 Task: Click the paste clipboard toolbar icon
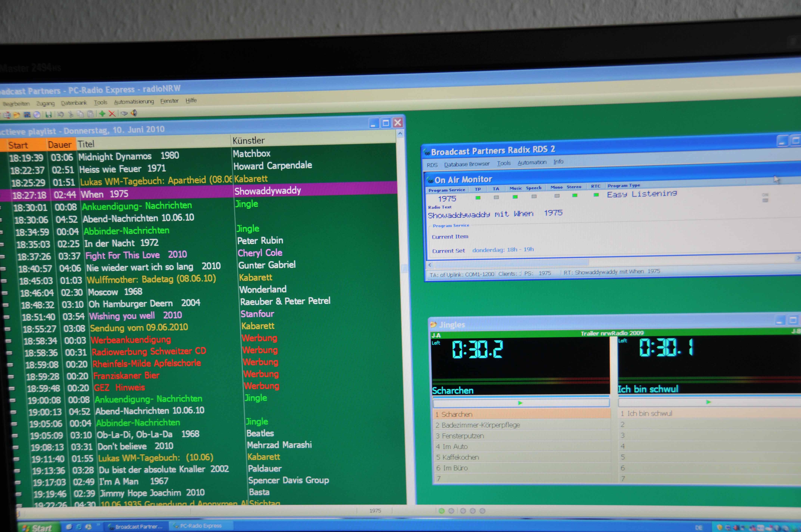click(90, 114)
